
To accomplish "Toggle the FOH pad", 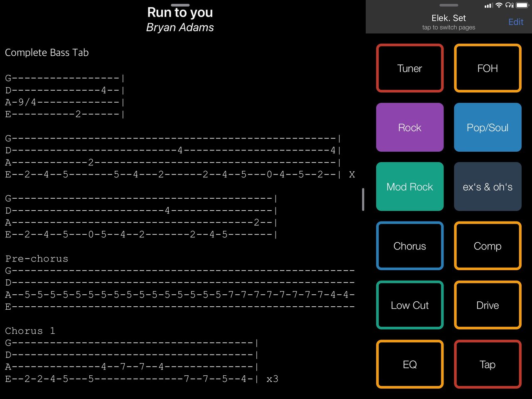I will [x=488, y=68].
